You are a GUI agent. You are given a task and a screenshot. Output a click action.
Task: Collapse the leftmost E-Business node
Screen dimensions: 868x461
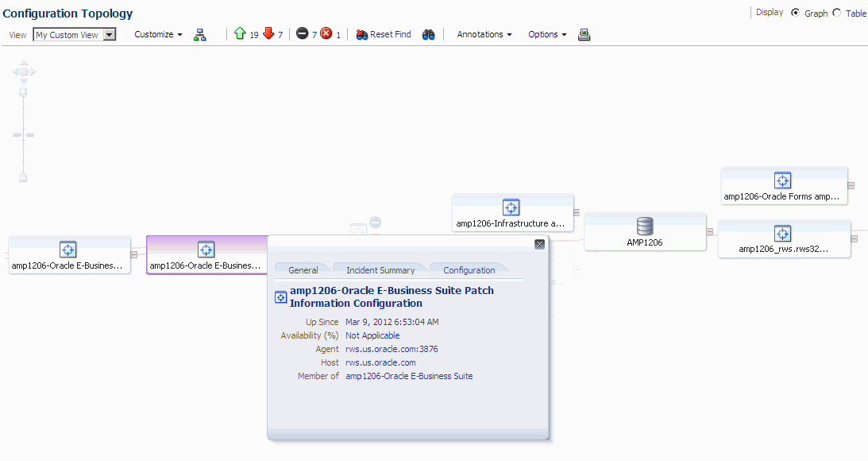(133, 254)
